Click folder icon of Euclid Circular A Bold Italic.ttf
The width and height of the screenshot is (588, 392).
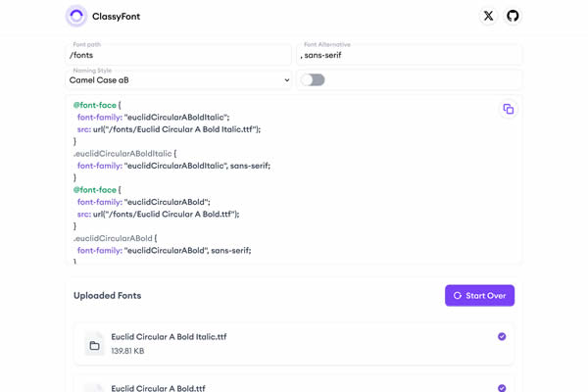(x=94, y=346)
